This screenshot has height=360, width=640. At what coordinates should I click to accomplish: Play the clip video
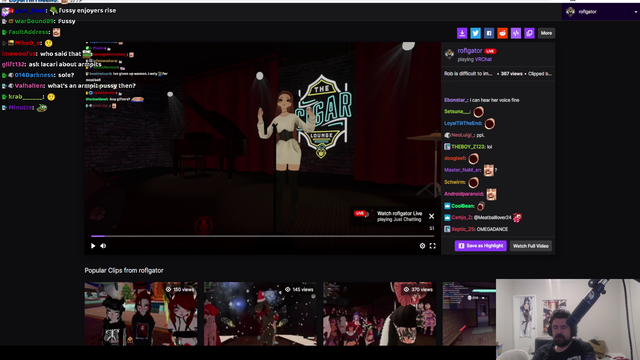[x=93, y=246]
